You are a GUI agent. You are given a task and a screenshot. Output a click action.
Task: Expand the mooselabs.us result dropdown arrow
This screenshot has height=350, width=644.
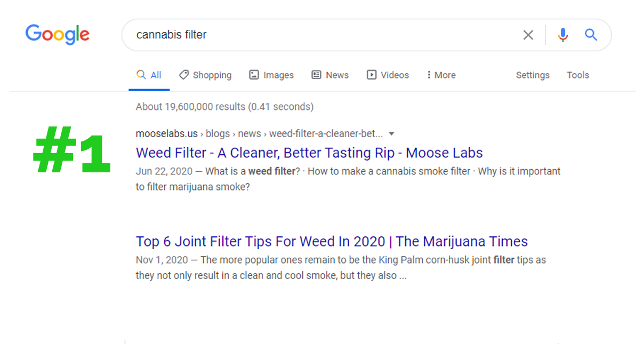coord(392,133)
